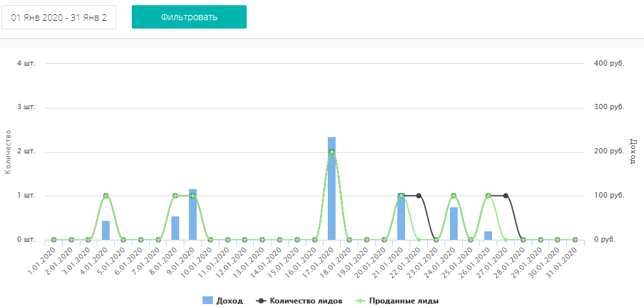Viewport: 644px width, 308px height.
Task: Click the income bar for 26.01.2020
Action: click(x=488, y=236)
